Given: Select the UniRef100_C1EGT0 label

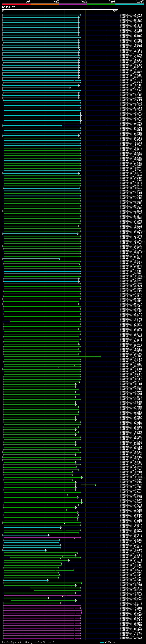Looking at the screenshot, I should point(131,80).
